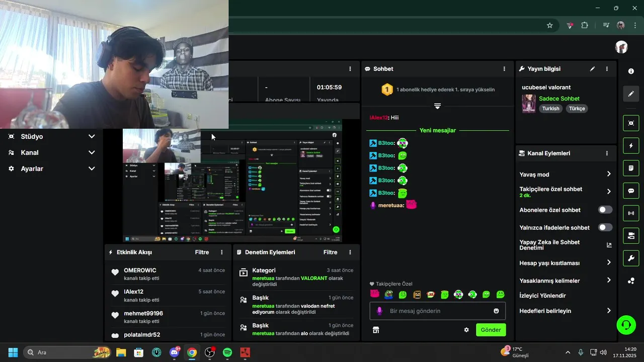644x362 pixels.
Task: Open Hedefleri belirleyin options
Action: point(609,311)
